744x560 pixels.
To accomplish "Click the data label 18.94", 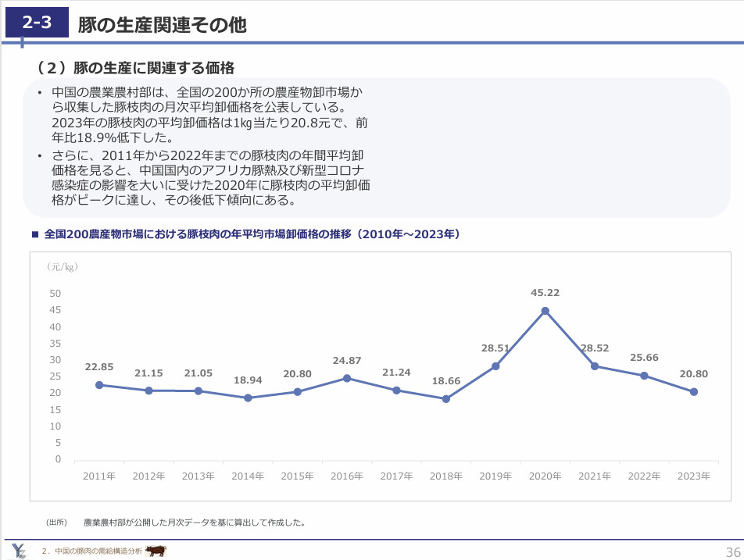I will pyautogui.click(x=248, y=380).
